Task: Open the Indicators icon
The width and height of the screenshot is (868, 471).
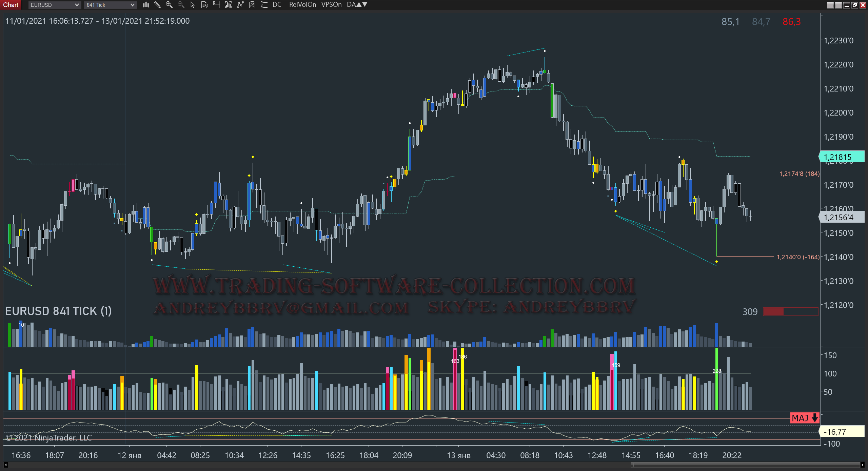Action: [x=240, y=5]
